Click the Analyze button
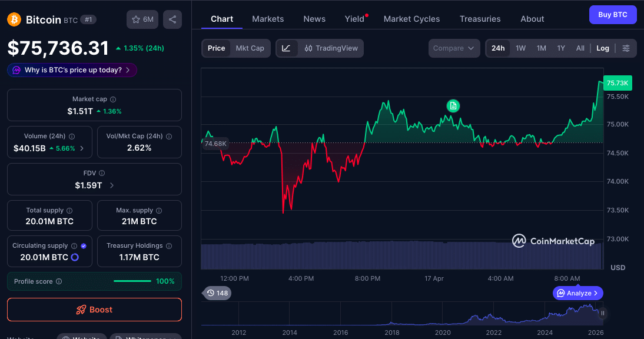Viewport: 644px width, 339px height. [577, 293]
